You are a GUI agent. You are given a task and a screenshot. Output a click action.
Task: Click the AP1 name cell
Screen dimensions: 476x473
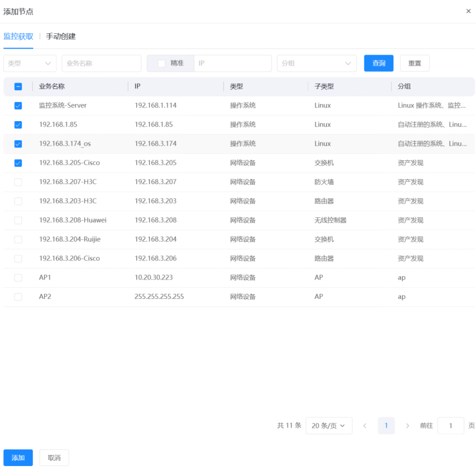[x=45, y=277]
